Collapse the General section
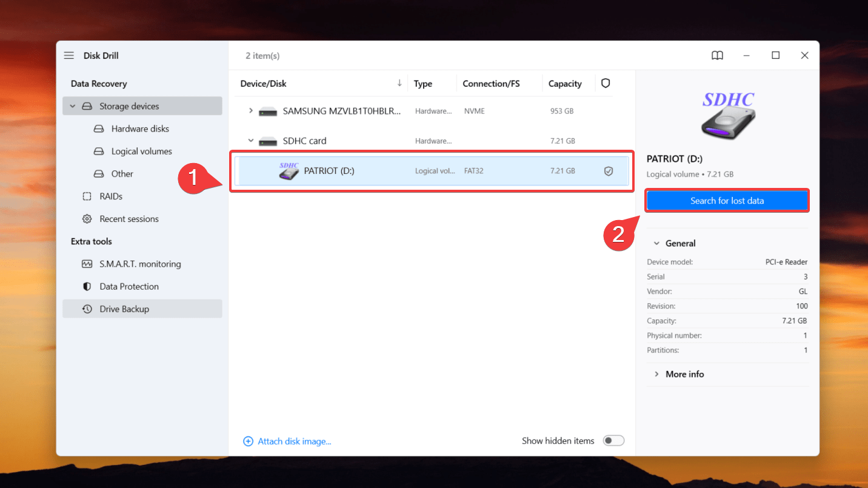The height and width of the screenshot is (488, 868). tap(656, 243)
